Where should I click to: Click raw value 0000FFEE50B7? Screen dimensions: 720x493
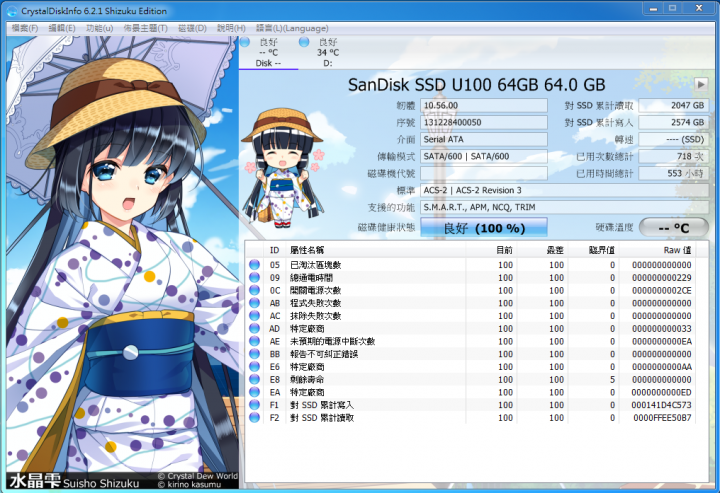click(662, 418)
